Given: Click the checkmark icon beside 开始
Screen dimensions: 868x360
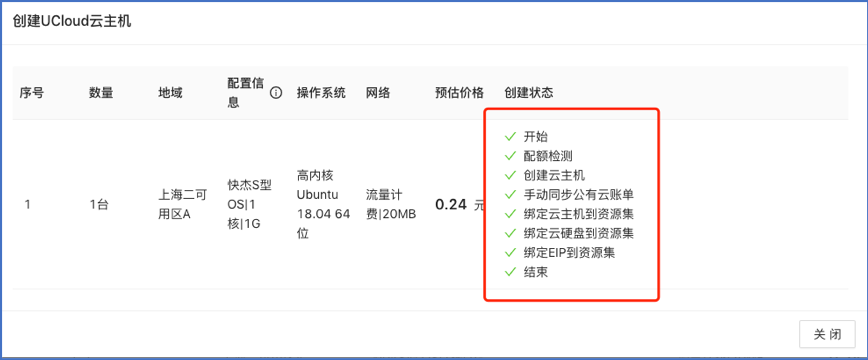Looking at the screenshot, I should point(510,136).
